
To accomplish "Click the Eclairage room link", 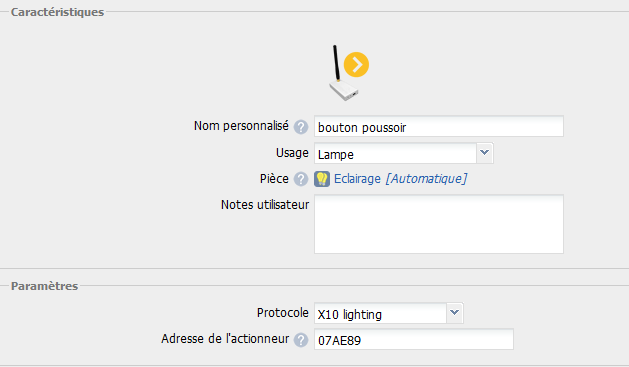I will 357,178.
